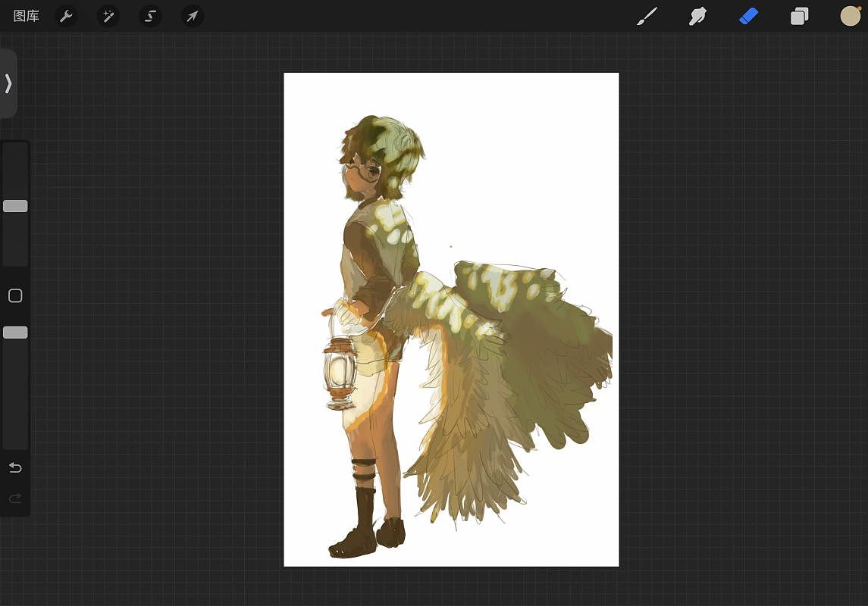Image resolution: width=868 pixels, height=606 pixels.
Task: Open the Layers panel
Action: click(799, 16)
